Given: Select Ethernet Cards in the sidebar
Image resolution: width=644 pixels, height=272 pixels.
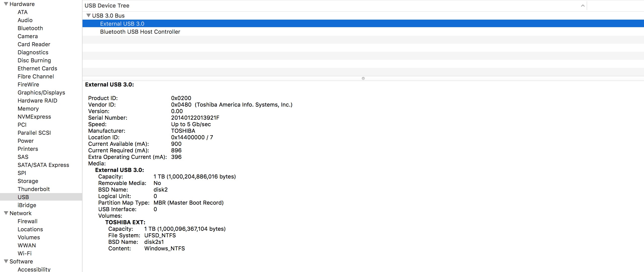Looking at the screenshot, I should click(x=37, y=68).
